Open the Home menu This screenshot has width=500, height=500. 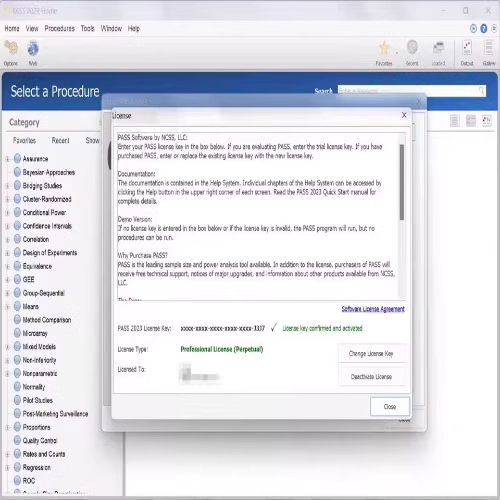[x=12, y=29]
